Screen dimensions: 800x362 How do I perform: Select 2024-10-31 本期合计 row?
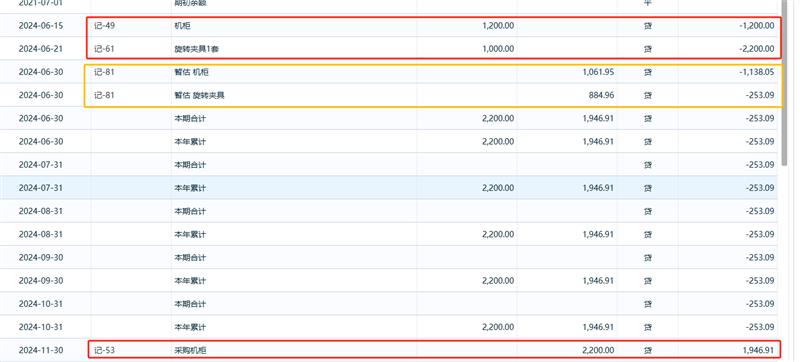[389, 304]
